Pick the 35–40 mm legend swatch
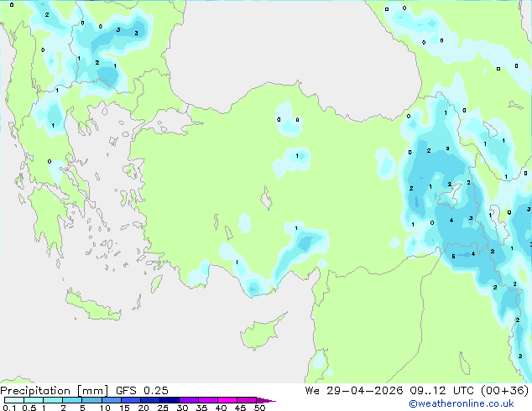 coord(208,400)
